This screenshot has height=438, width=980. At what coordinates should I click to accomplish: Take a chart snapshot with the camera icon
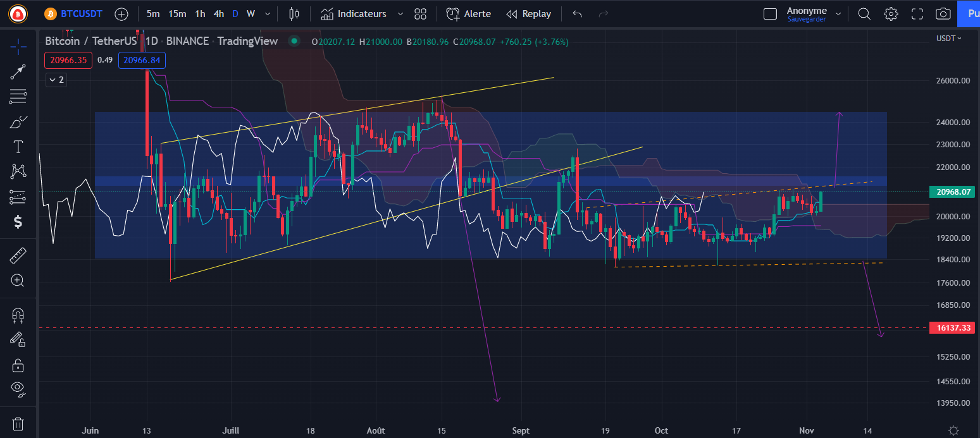[943, 13]
